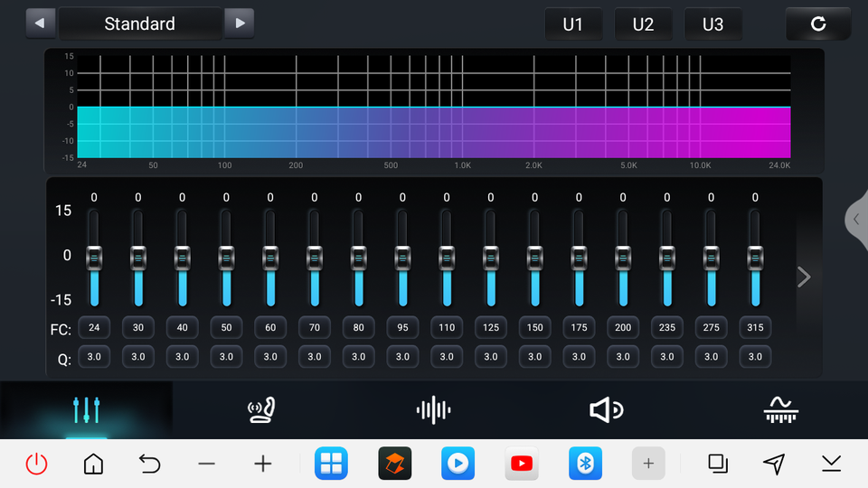The height and width of the screenshot is (488, 868).
Task: Open the frequency filter crossover icon
Action: coord(780,410)
